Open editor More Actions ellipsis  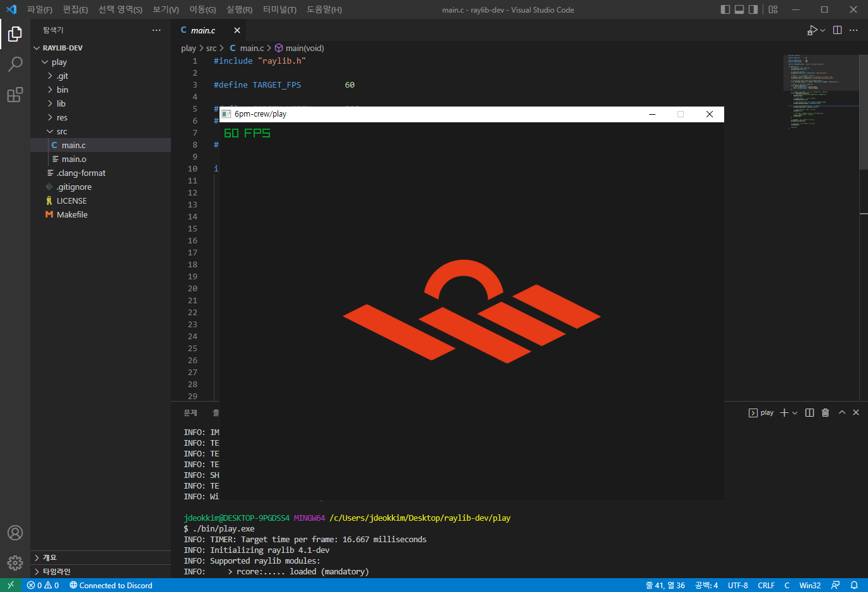click(x=853, y=30)
